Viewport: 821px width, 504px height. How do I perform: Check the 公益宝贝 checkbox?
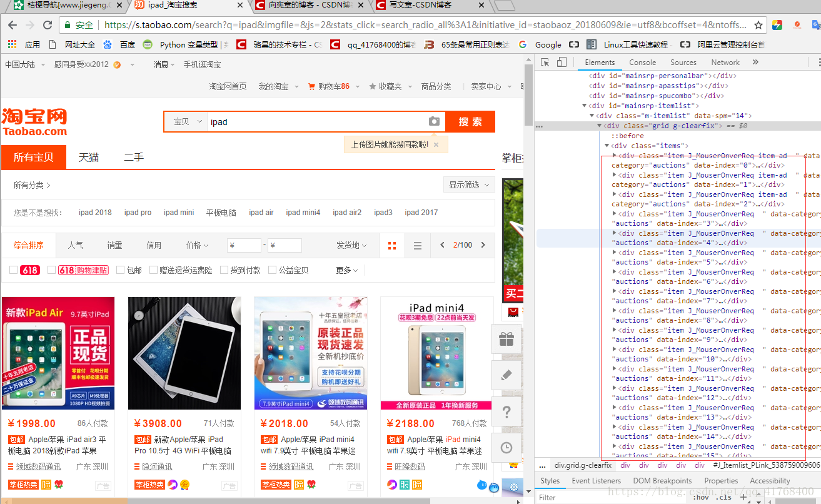[272, 270]
